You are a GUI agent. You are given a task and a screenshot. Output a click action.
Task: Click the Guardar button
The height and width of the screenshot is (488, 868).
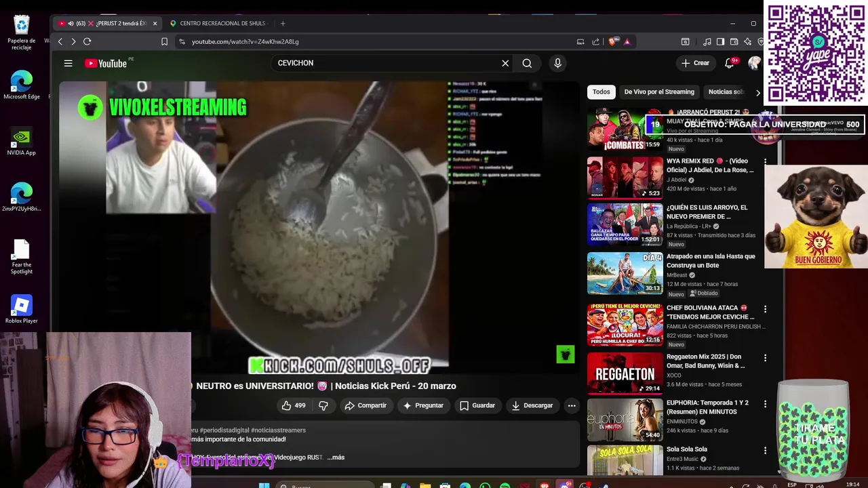click(477, 405)
